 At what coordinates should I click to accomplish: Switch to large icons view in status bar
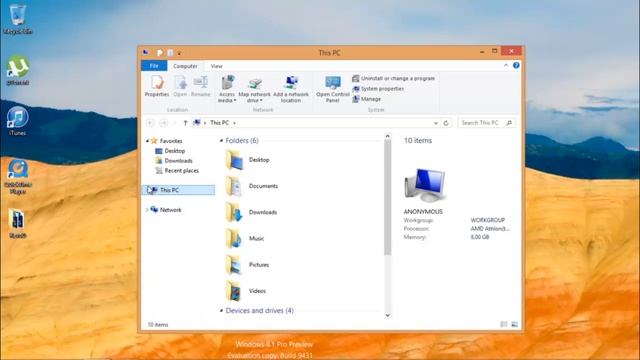514,324
